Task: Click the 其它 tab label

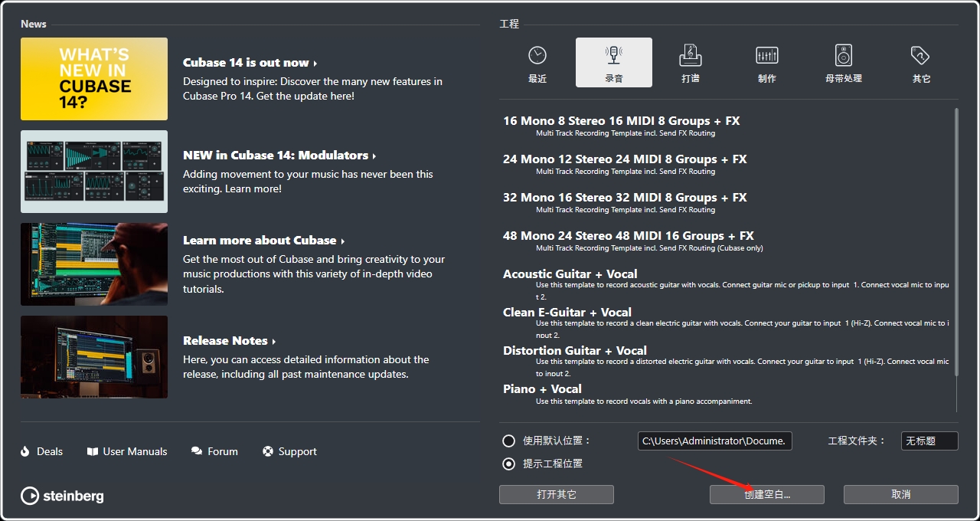Action: [x=921, y=79]
